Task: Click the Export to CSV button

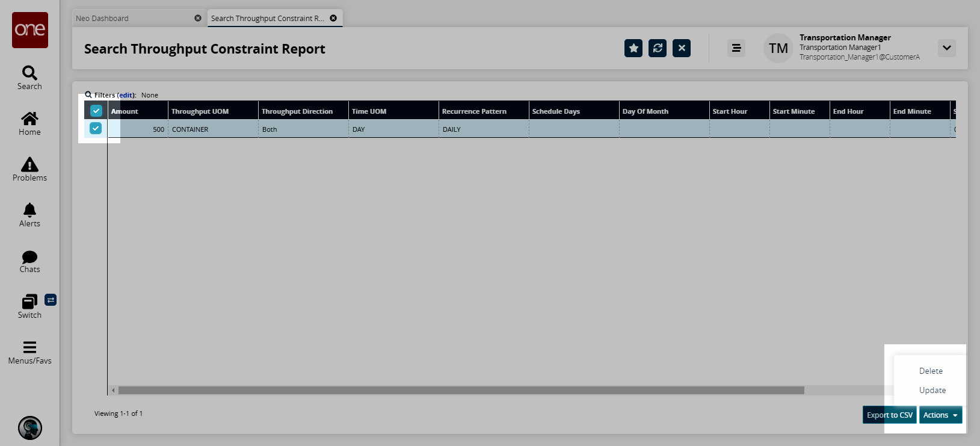Action: click(x=890, y=415)
